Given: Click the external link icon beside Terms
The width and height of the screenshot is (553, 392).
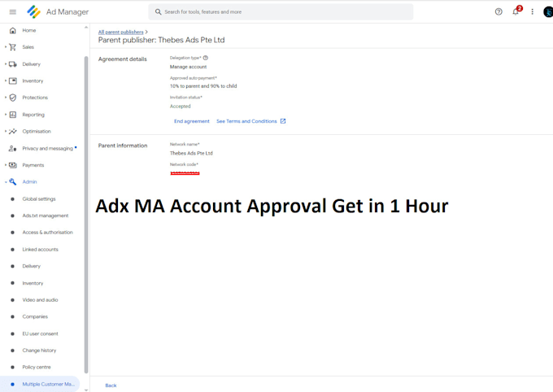Looking at the screenshot, I should point(283,121).
